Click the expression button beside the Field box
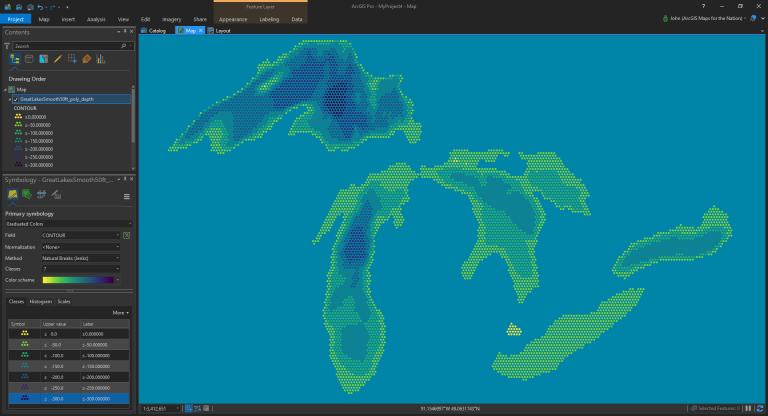Screen dimensions: 768x416 (126, 235)
